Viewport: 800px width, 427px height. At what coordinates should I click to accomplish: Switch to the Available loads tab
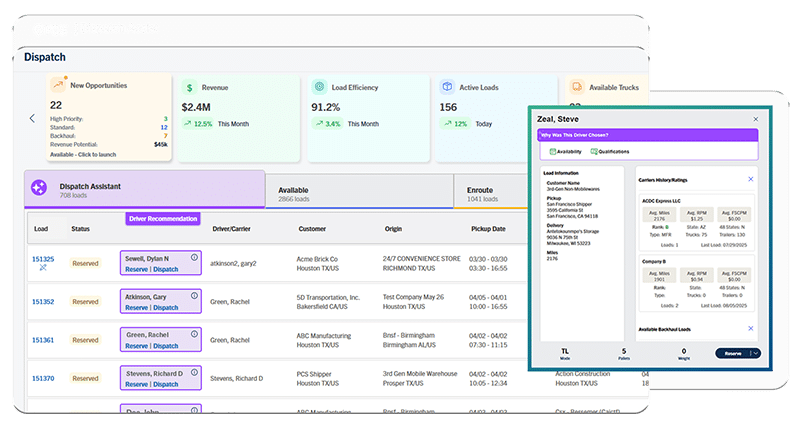click(x=359, y=192)
